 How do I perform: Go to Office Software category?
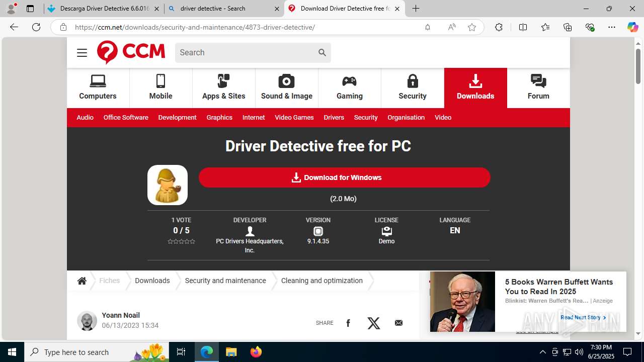click(x=126, y=117)
